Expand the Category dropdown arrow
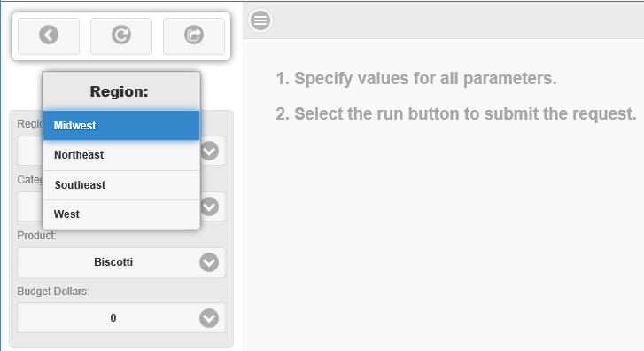The image size is (644, 351). [209, 207]
